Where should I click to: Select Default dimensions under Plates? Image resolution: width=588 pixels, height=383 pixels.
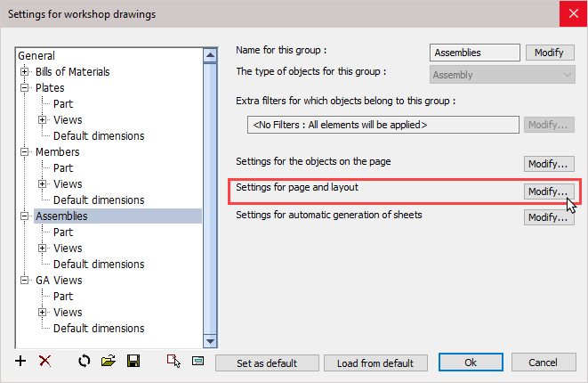click(98, 136)
